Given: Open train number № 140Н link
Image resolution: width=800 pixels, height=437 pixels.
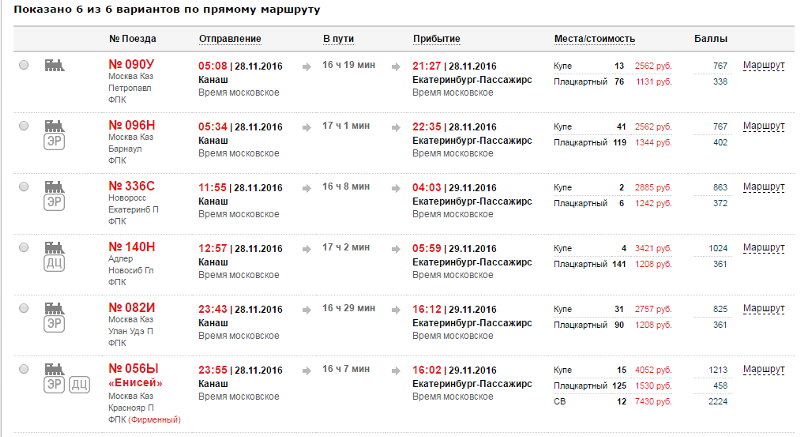Looking at the screenshot, I should pyautogui.click(x=132, y=247).
